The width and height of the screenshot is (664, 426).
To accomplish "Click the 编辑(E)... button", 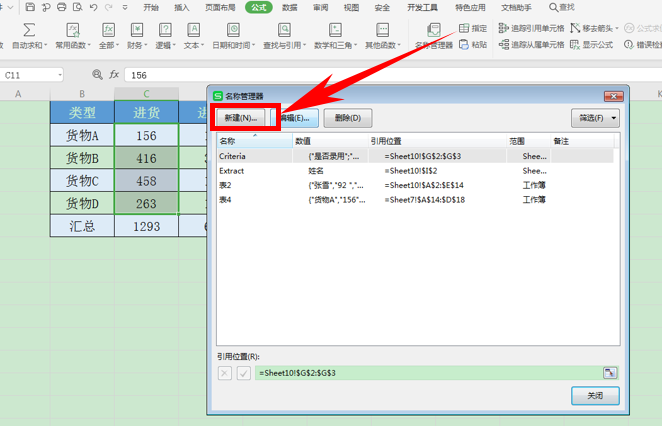I will pos(295,118).
